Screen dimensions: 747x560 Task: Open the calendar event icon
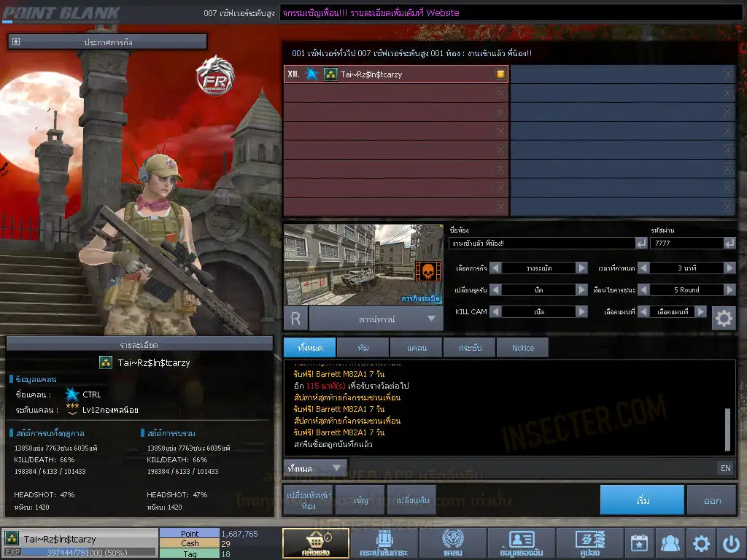tap(639, 543)
